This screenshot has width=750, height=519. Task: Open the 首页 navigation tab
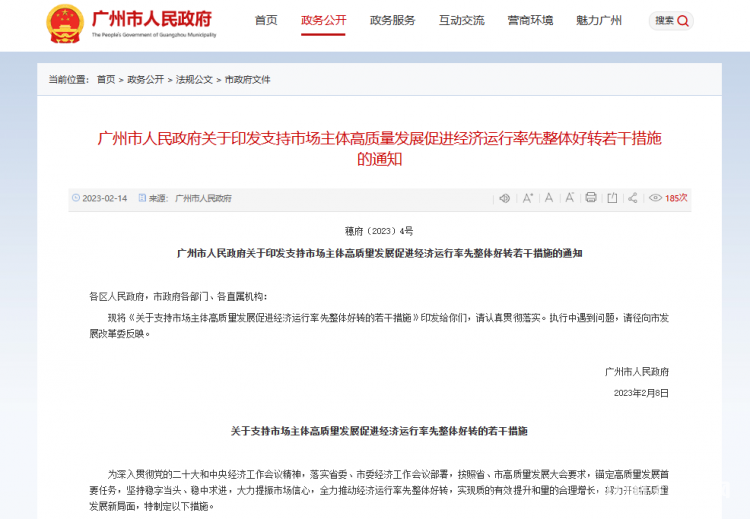coord(266,20)
